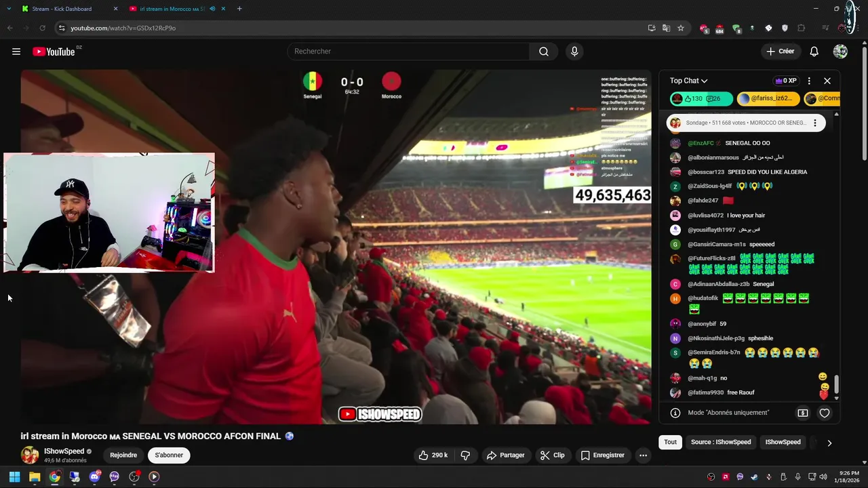Select the irl stream in Morocco tab
The width and height of the screenshot is (868, 488).
point(172,9)
